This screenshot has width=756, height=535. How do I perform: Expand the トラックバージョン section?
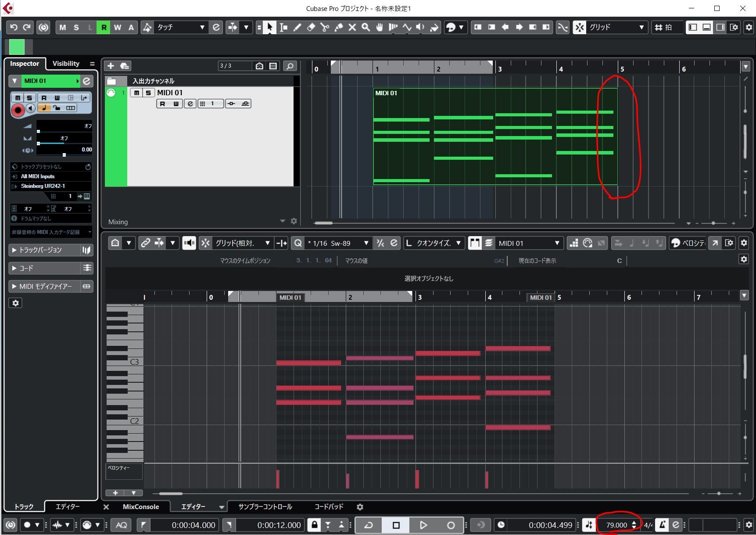[x=44, y=250]
